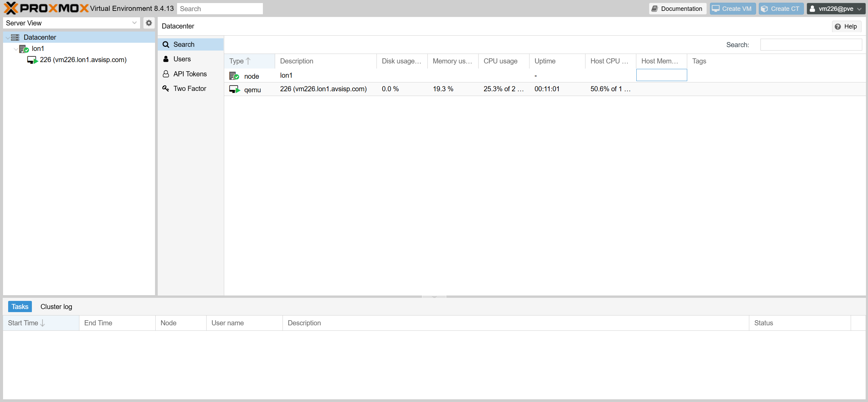Image resolution: width=868 pixels, height=402 pixels.
Task: Click the Create VM button
Action: 733,9
